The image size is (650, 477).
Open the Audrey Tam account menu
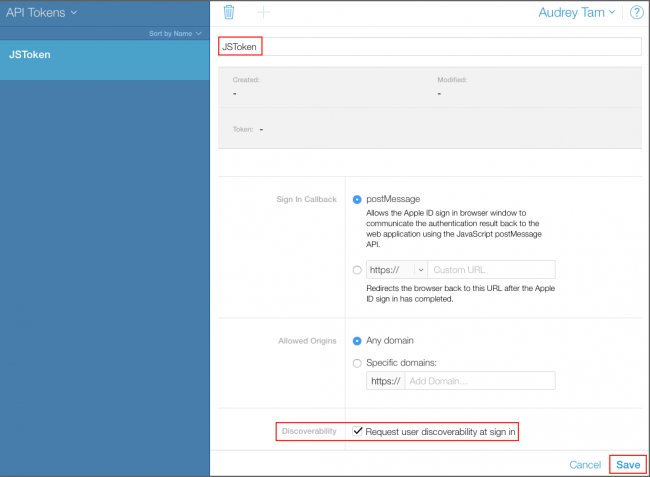pyautogui.click(x=577, y=12)
